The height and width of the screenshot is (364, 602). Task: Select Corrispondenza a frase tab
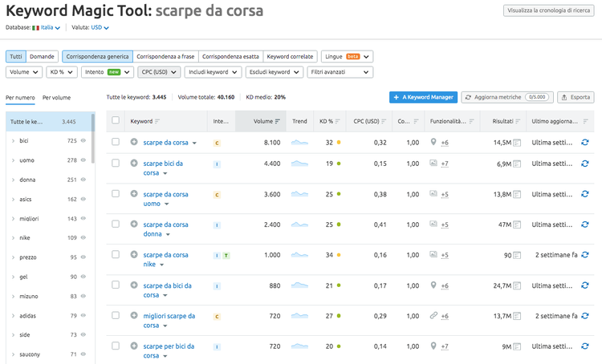(x=165, y=56)
